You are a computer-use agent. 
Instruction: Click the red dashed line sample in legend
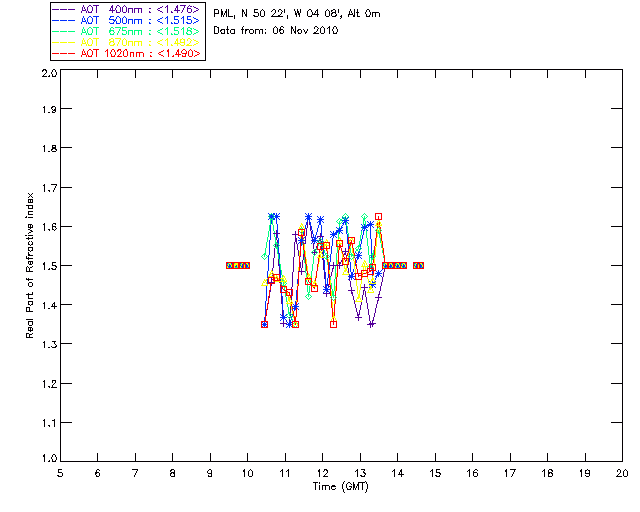(x=64, y=53)
